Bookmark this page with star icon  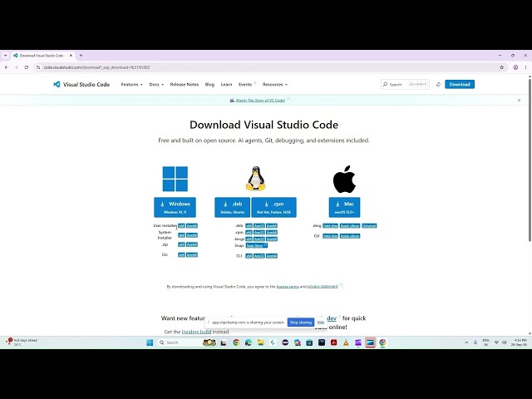pyautogui.click(x=502, y=67)
